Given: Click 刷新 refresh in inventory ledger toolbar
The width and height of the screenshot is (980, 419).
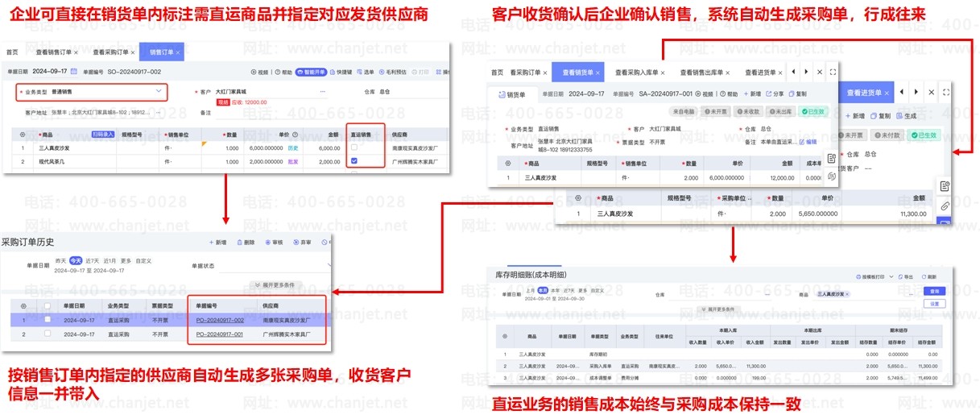Looking at the screenshot, I should pyautogui.click(x=929, y=277).
